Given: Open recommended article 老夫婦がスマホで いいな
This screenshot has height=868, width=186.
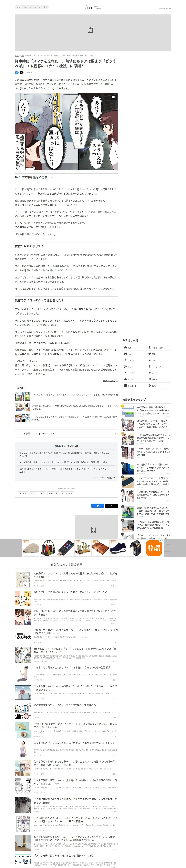Looking at the screenshot, I should 66,580.
